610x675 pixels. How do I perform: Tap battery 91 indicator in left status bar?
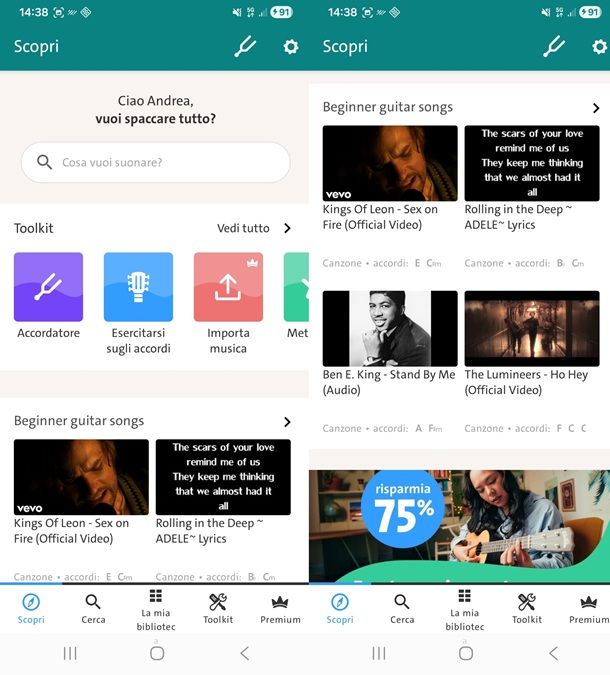281,12
